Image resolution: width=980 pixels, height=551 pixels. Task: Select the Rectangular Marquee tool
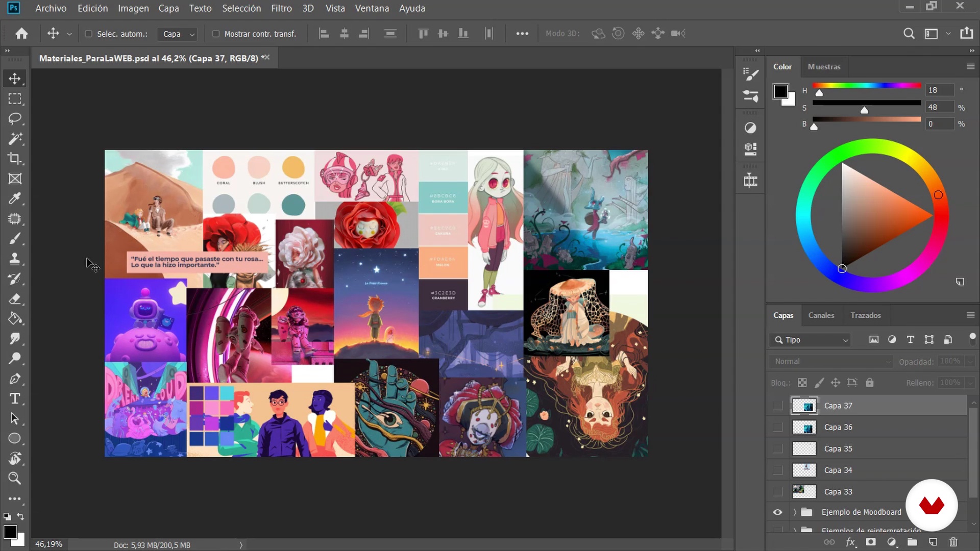pyautogui.click(x=15, y=98)
